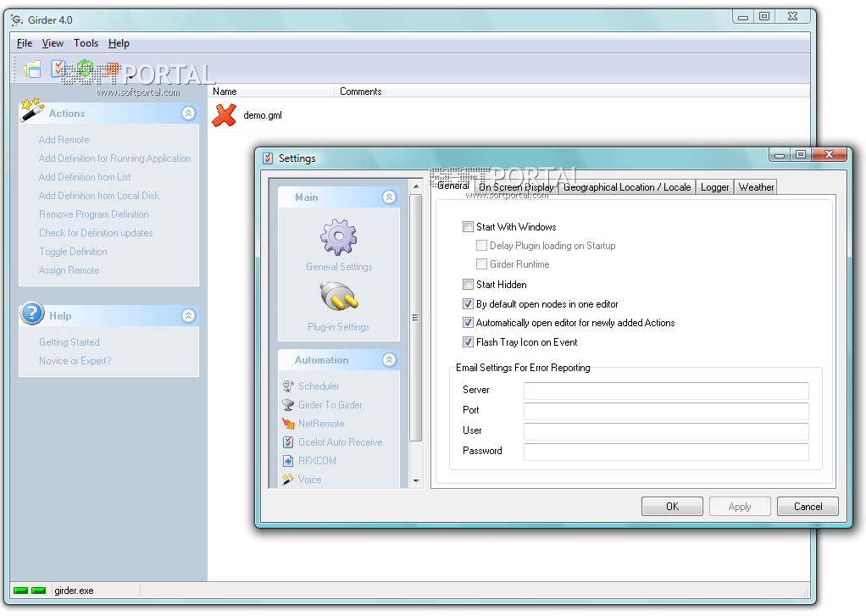This screenshot has width=866, height=616.
Task: Switch to On Screen Display tab
Action: 516,187
